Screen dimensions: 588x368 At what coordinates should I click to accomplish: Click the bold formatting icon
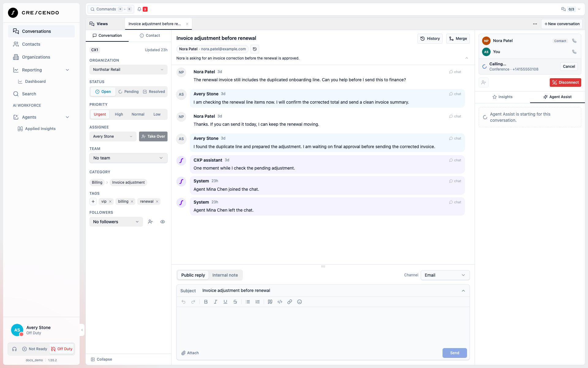(x=206, y=302)
